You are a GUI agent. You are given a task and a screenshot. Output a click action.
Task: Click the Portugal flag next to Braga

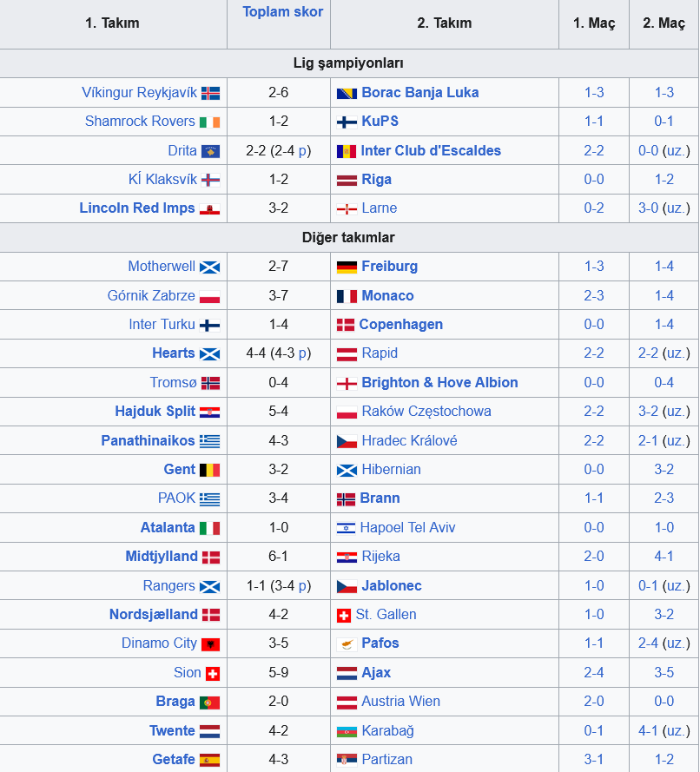[209, 702]
